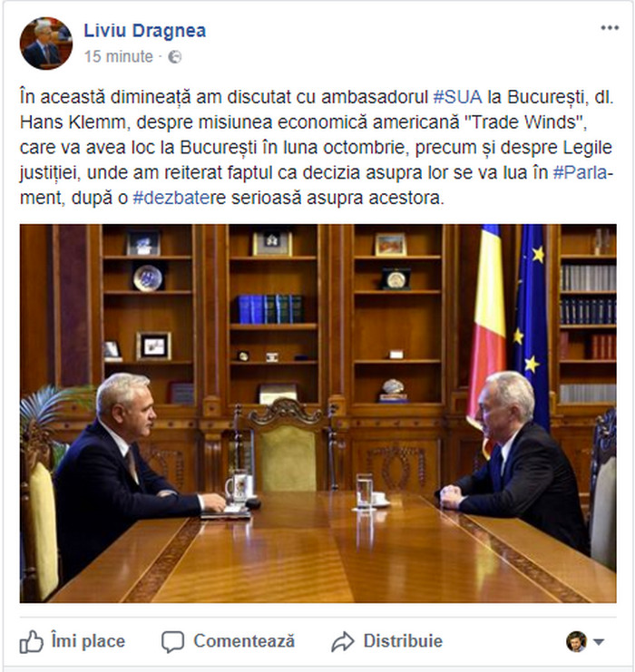Click the Distribuie button label
Viewport: 635px width, 672px height.
pos(403,641)
